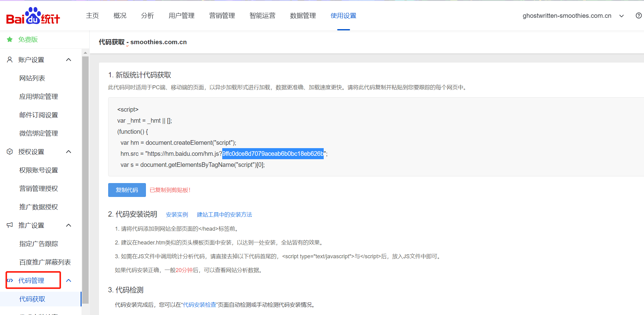Open 推广数据授权 in the sidebar
This screenshot has height=315, width=644.
(39, 207)
